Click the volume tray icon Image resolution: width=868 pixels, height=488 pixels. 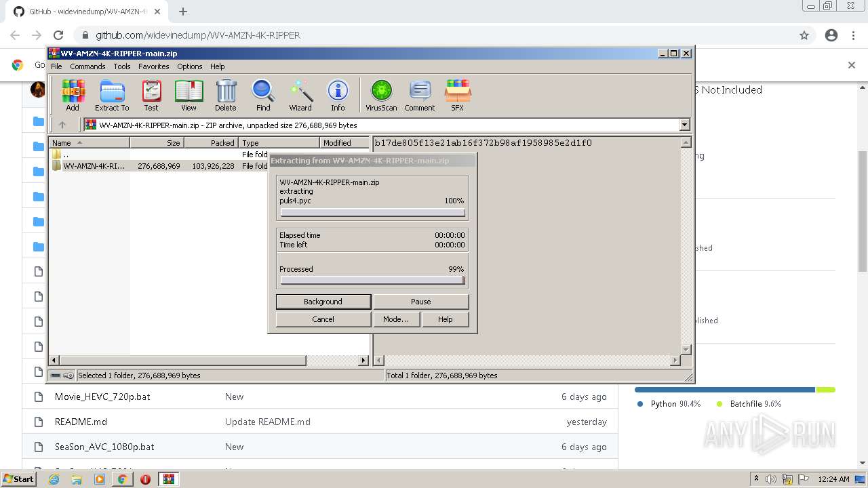point(770,479)
